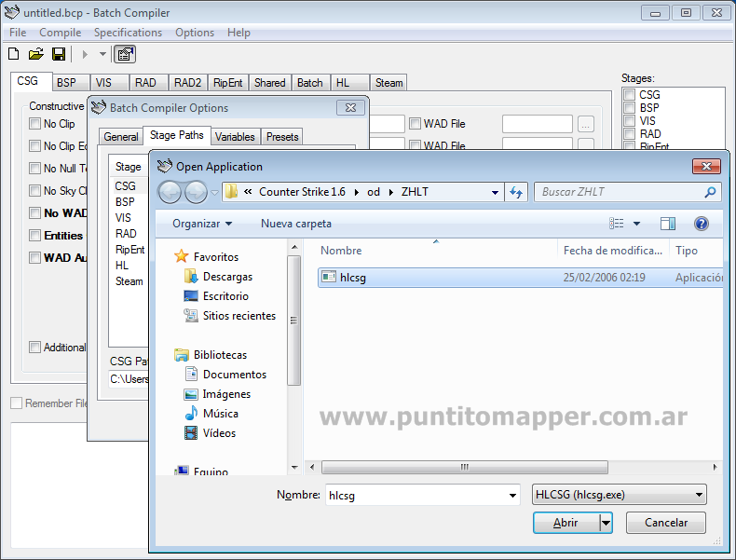Screen dimensions: 736x560
Task: Open Imágenes library
Action: (x=226, y=394)
